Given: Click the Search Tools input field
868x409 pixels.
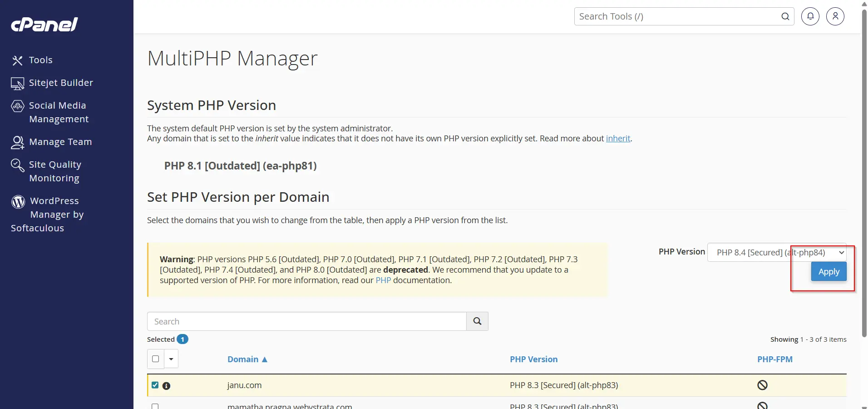Looking at the screenshot, I should pyautogui.click(x=676, y=16).
